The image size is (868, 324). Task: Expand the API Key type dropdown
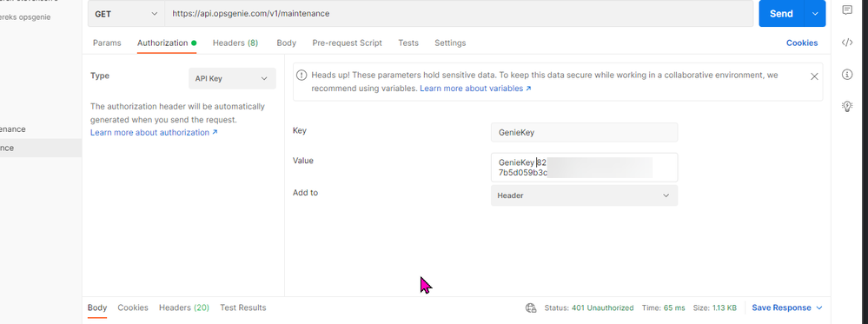(232, 79)
